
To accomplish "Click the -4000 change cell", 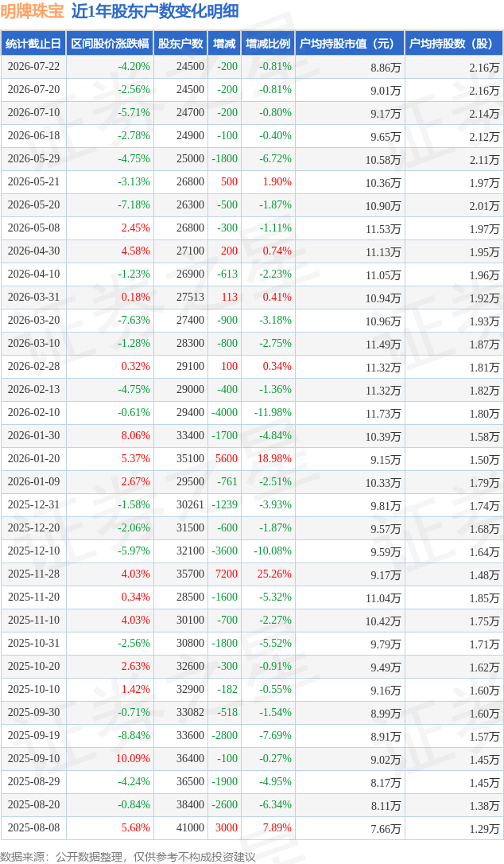I will (x=225, y=413).
